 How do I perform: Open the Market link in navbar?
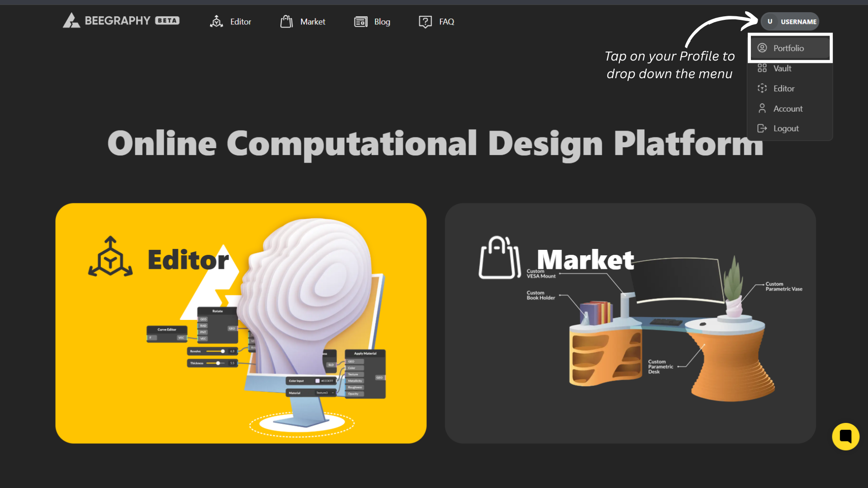pyautogui.click(x=313, y=22)
